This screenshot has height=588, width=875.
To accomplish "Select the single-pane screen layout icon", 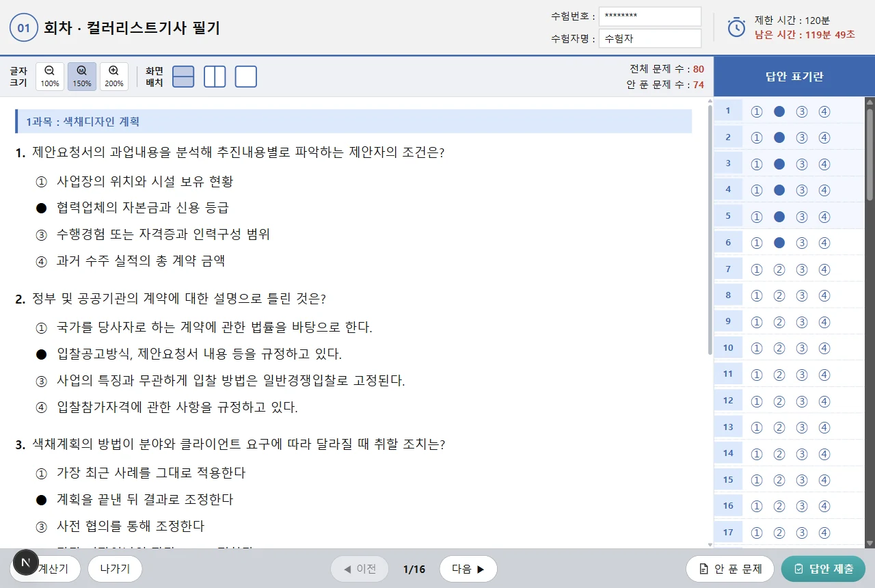I will (x=246, y=77).
